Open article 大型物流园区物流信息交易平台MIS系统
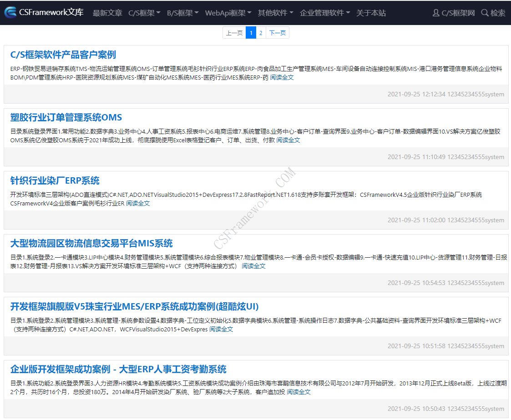This screenshot has height=420, width=511. coord(91,243)
